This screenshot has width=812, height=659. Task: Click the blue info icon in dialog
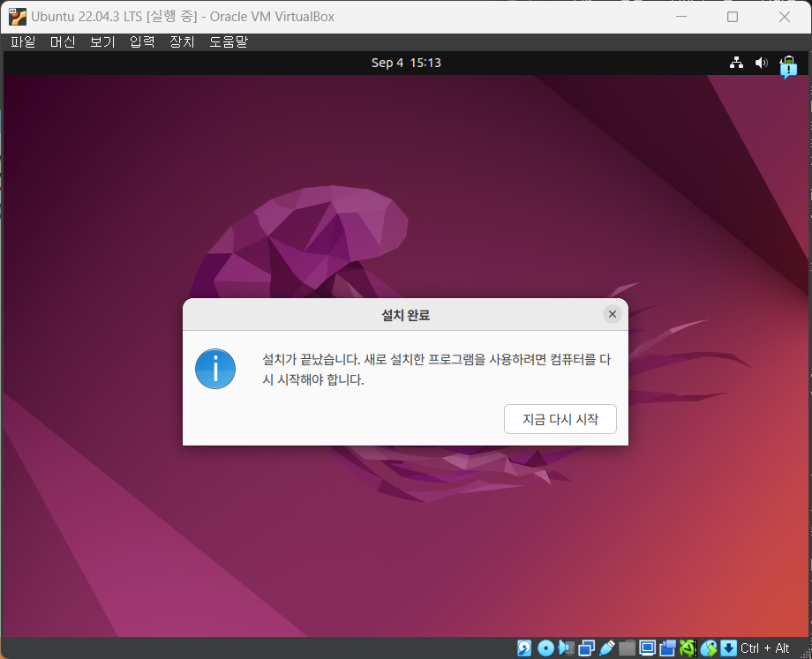click(215, 369)
